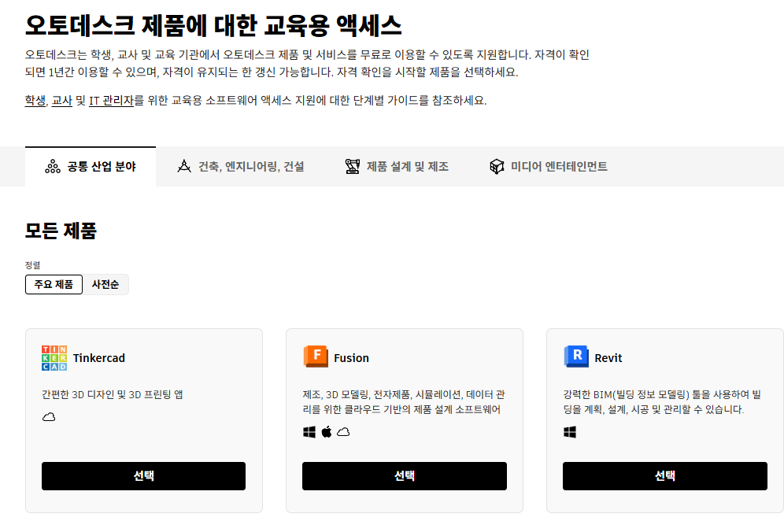Click the cloud icon under Tinkercad
Screen dimensions: 784x532
pyautogui.click(x=49, y=417)
